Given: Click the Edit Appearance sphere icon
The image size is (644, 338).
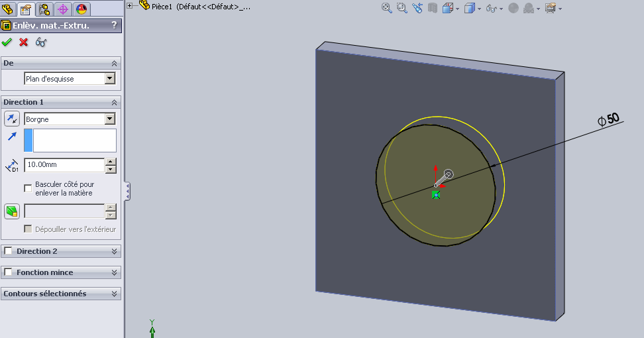Looking at the screenshot, I should pos(513,8).
